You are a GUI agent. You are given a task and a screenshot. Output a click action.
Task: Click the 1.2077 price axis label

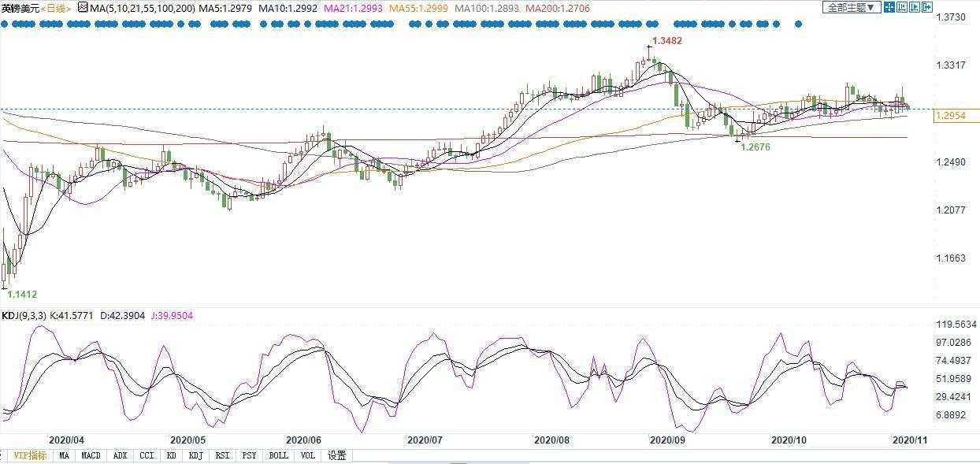point(951,210)
